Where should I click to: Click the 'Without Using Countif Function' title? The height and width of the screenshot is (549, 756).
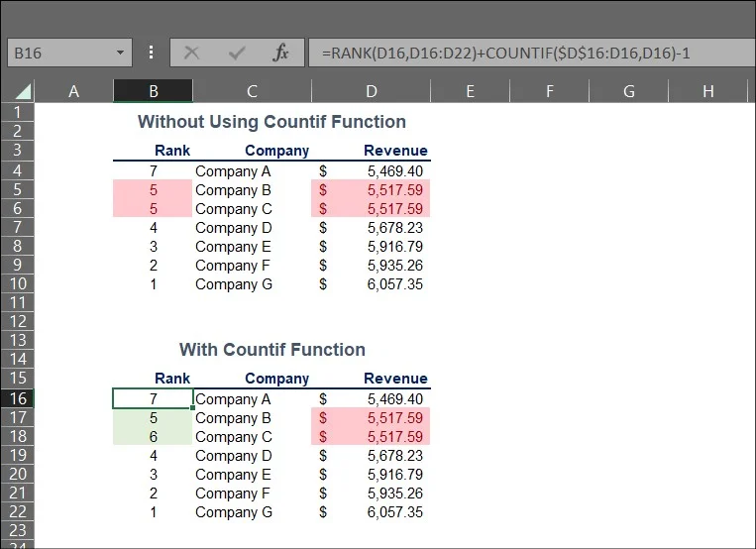point(271,123)
